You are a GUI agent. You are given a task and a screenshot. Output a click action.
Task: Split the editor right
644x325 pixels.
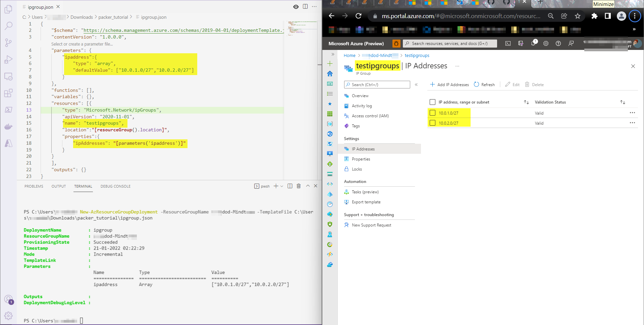pos(305,7)
